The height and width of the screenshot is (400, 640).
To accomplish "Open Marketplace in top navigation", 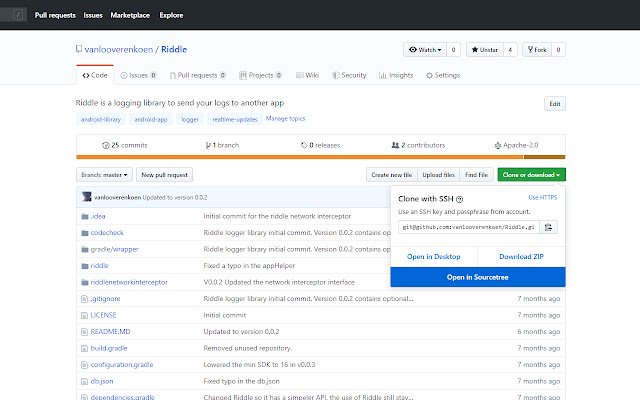I will click(130, 15).
